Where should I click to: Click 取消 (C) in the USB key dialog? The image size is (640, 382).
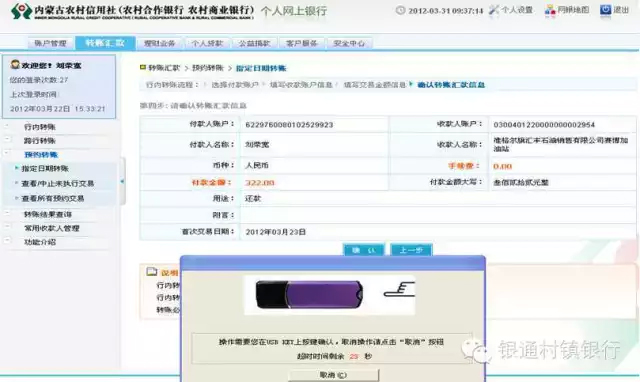[333, 375]
